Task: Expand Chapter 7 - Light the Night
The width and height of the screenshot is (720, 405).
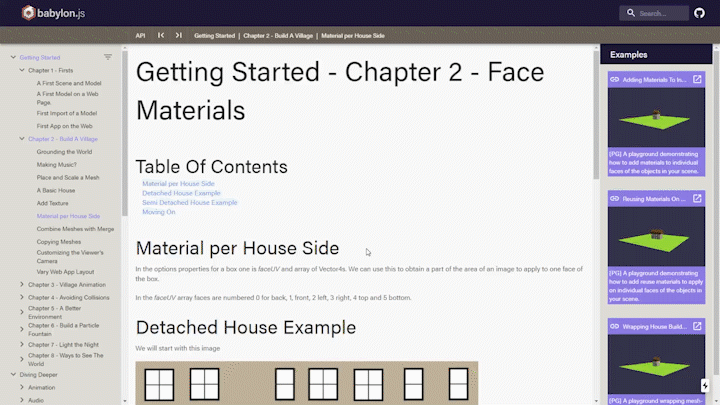Action: coord(22,344)
